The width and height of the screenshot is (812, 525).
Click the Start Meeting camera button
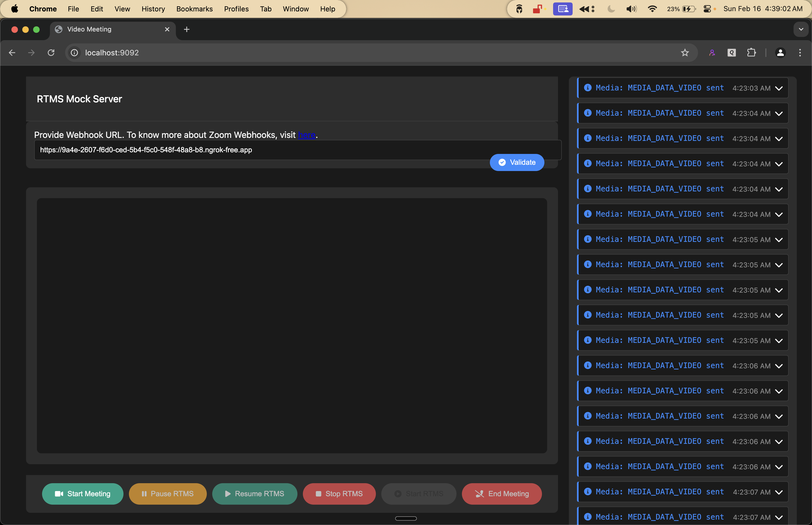(x=83, y=493)
